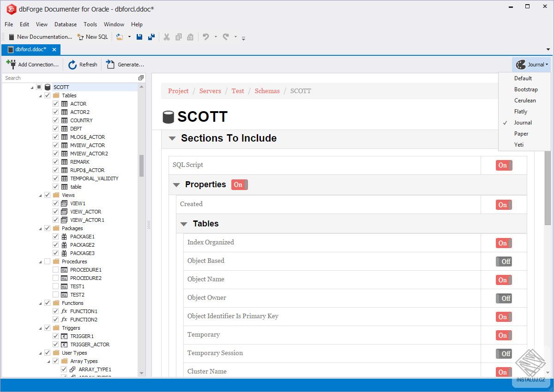The image size is (554, 392).
Task: Click the Generate documentation icon
Action: click(x=110, y=65)
